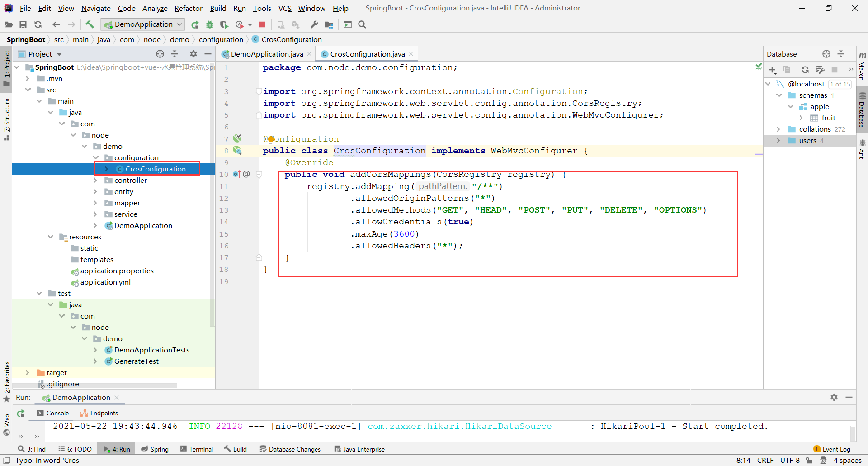Stop the running application

click(x=262, y=24)
